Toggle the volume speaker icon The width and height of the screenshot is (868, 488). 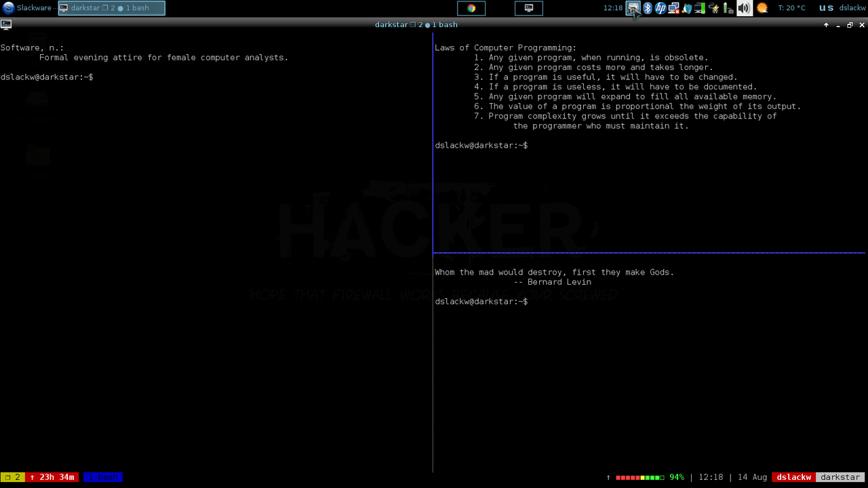click(x=744, y=8)
